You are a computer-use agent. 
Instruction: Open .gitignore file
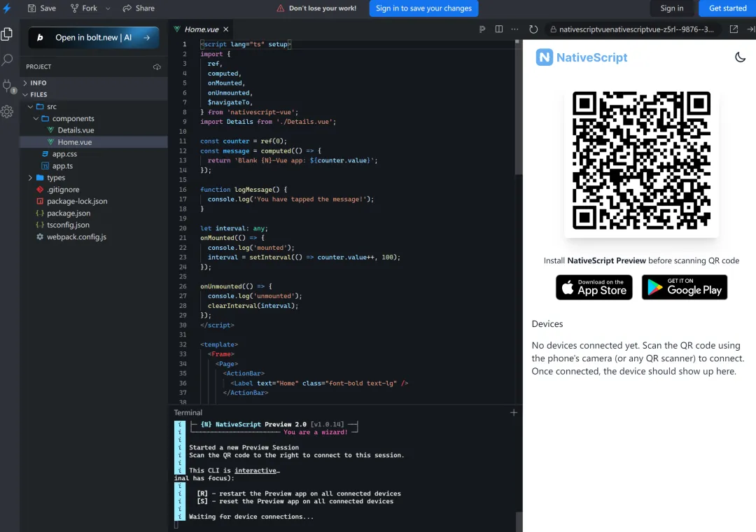94,190
